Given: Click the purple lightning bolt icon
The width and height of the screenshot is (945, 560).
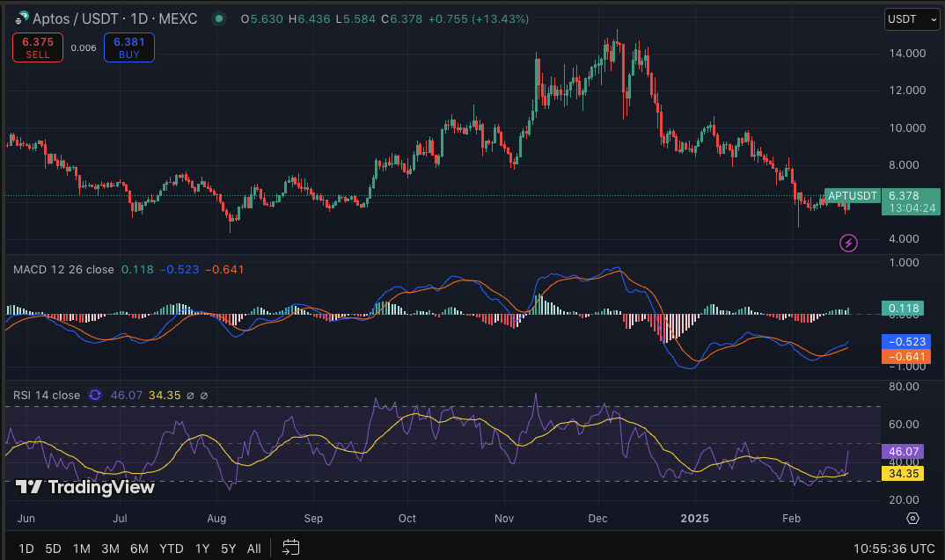Looking at the screenshot, I should (x=848, y=243).
